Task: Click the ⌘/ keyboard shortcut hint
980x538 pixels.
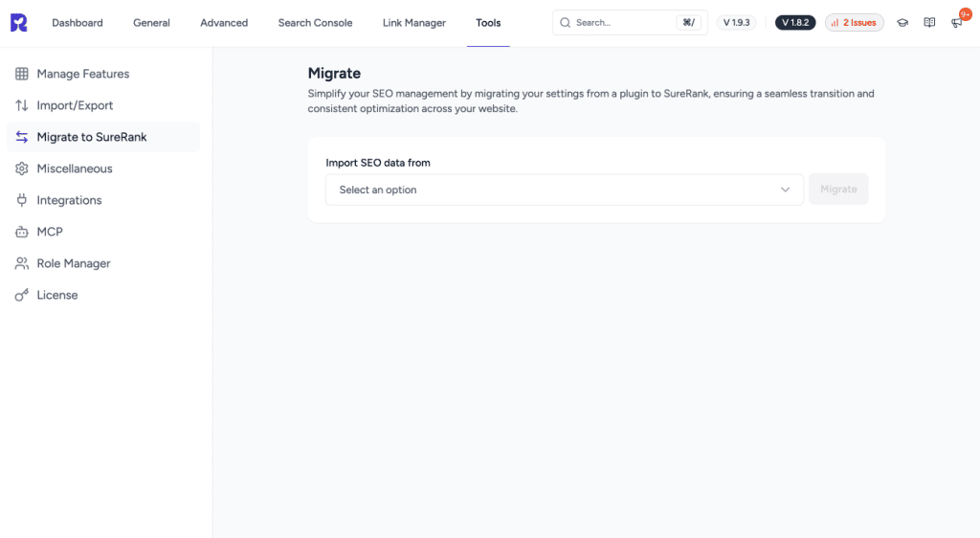Action: 688,22
